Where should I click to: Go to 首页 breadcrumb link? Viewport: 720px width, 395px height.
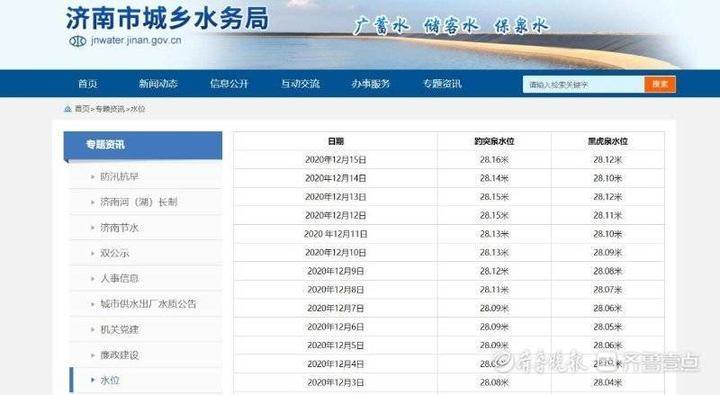click(x=82, y=109)
